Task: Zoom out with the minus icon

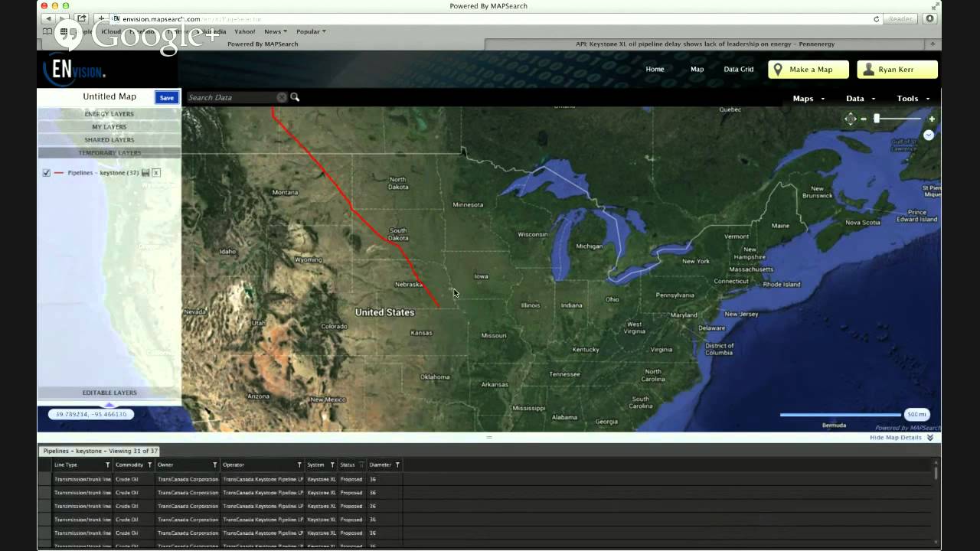Action: click(x=864, y=119)
